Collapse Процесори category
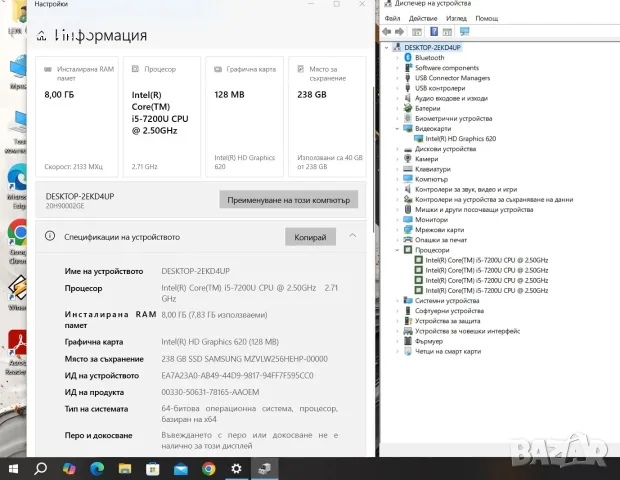Image resolution: width=620 pixels, height=480 pixels. tap(397, 250)
